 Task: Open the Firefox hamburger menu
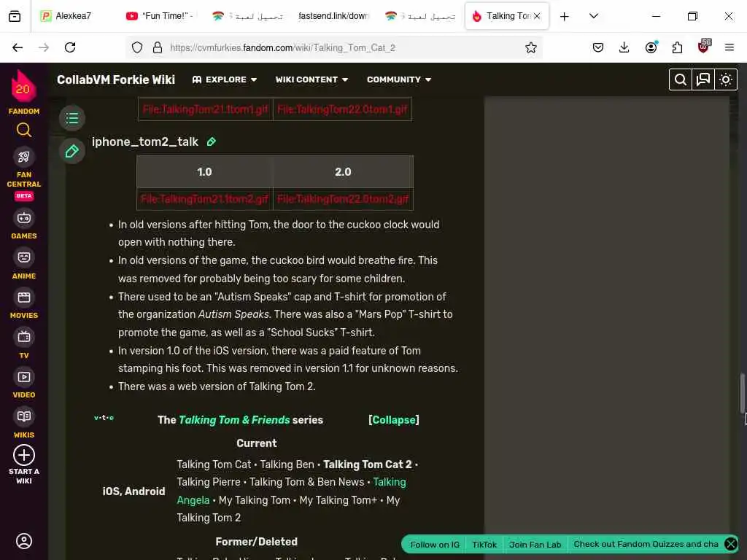(x=729, y=47)
